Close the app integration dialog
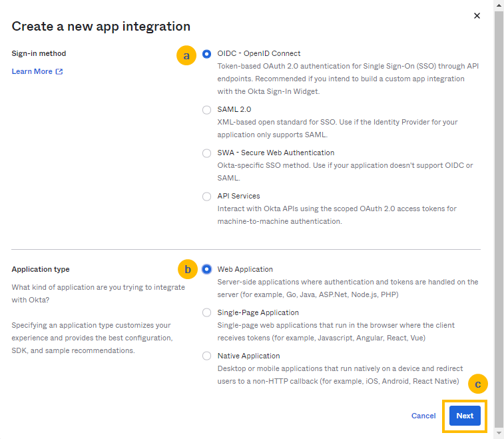Image resolution: width=504 pixels, height=439 pixels. coord(477,16)
